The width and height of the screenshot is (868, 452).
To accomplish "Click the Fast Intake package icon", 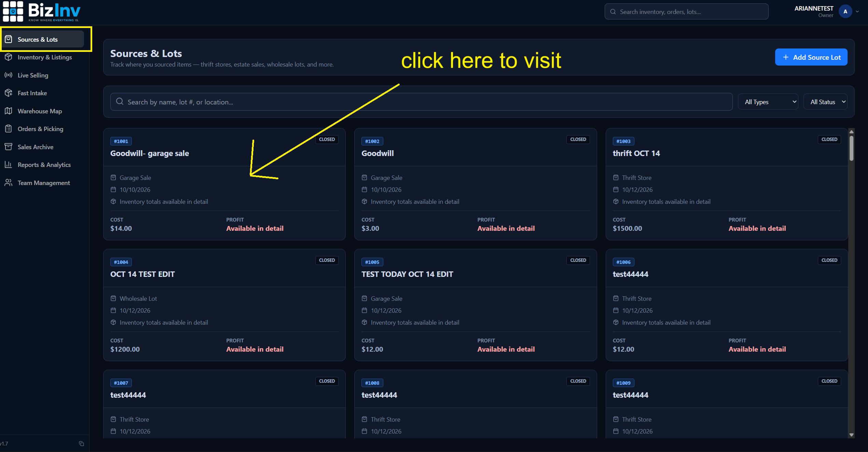I will pyautogui.click(x=9, y=93).
